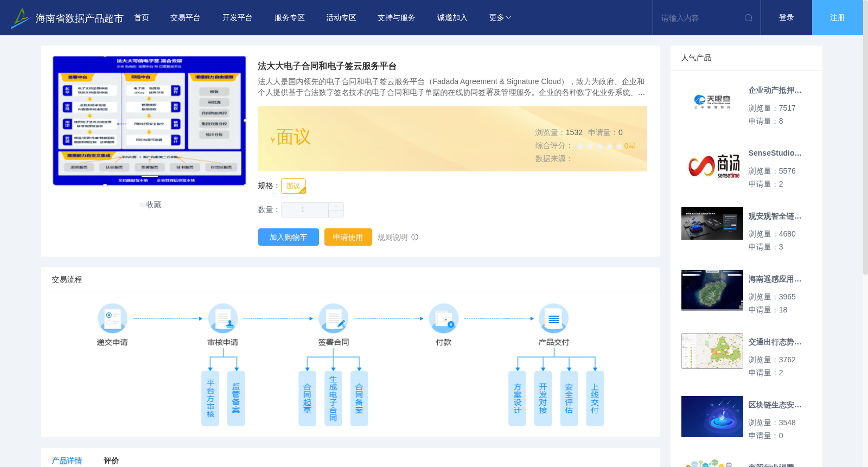
Task: Open 交易平台 in the navigation
Action: coord(186,18)
